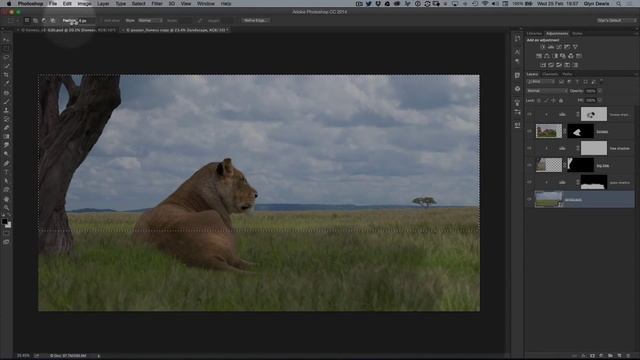Open the Window menu
The width and height of the screenshot is (640, 360).
(206, 4)
